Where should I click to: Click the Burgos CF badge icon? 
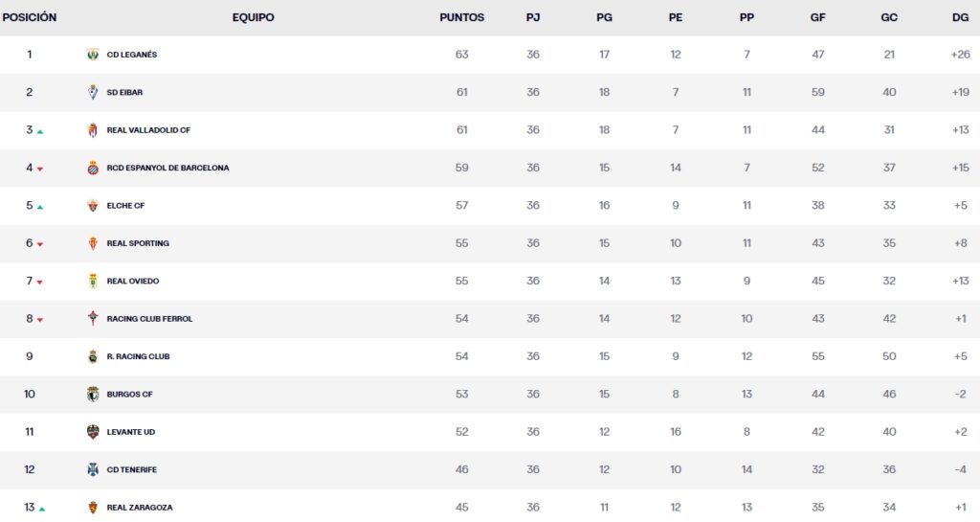93,394
